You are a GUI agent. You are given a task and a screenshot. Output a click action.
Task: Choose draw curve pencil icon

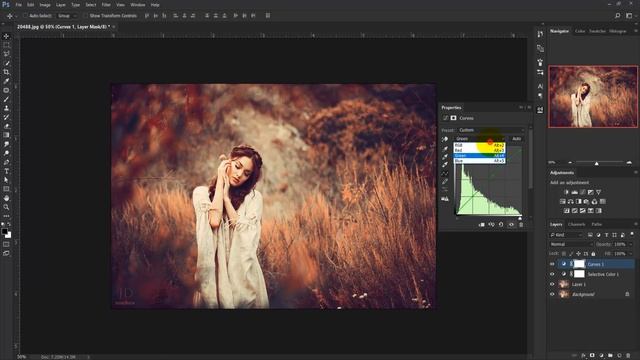tap(445, 182)
